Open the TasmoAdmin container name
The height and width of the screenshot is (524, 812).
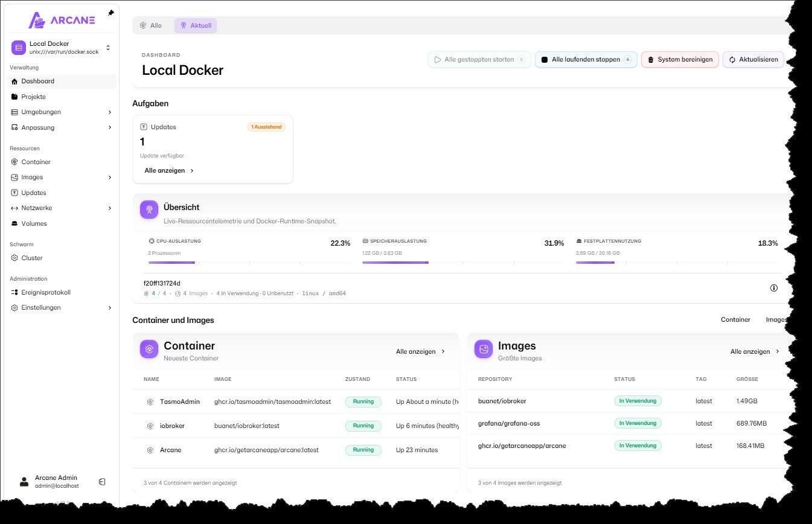[x=179, y=401]
